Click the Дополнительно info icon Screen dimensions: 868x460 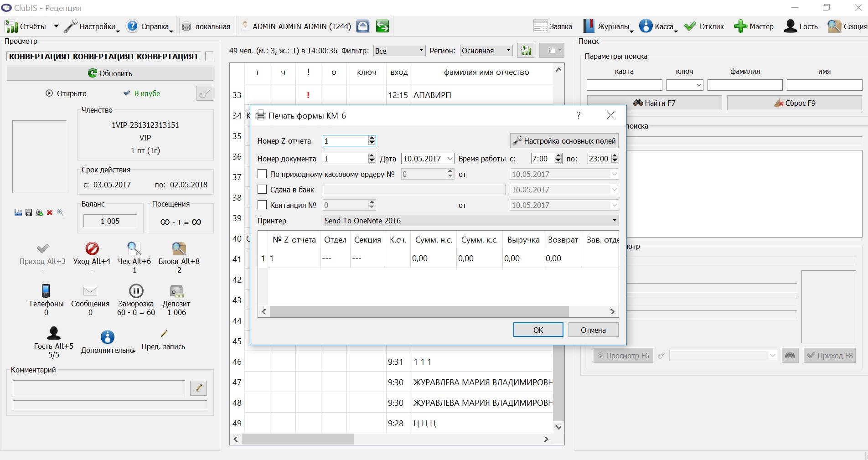click(107, 337)
